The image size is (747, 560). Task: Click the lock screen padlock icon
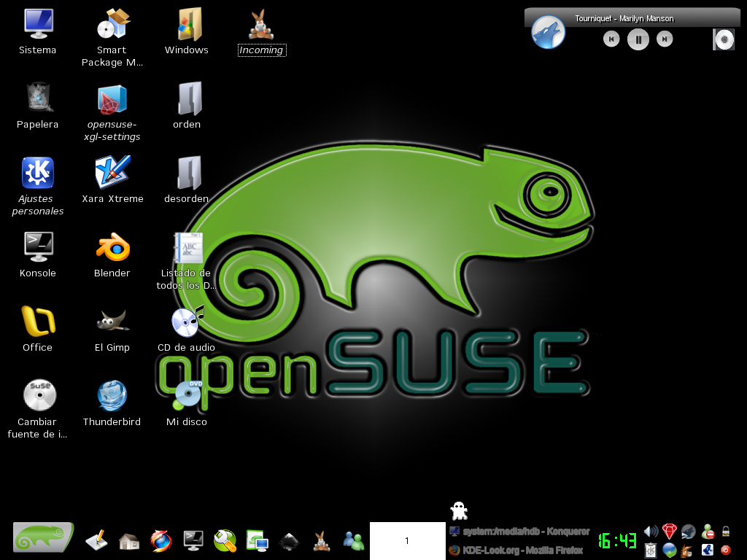[x=726, y=531]
